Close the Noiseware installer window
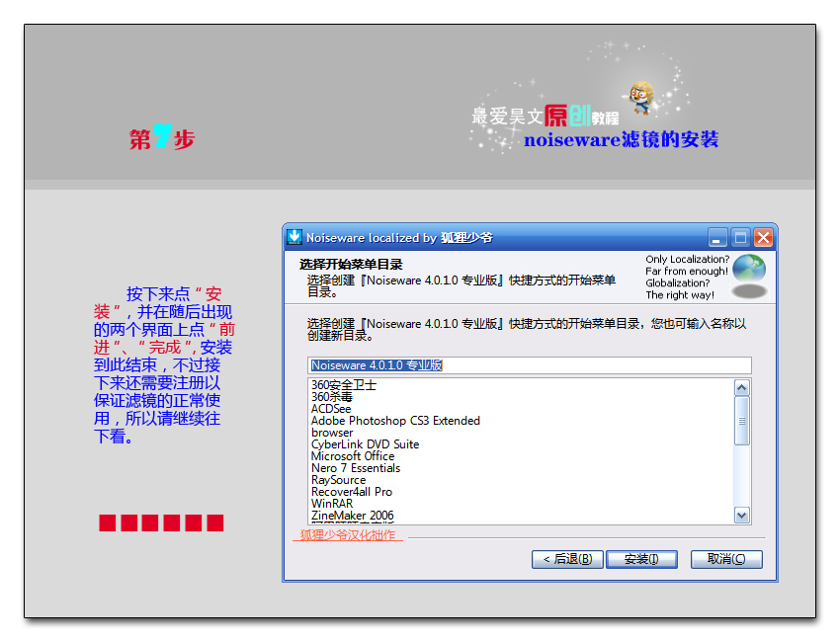This screenshot has height=642, width=840. point(763,237)
